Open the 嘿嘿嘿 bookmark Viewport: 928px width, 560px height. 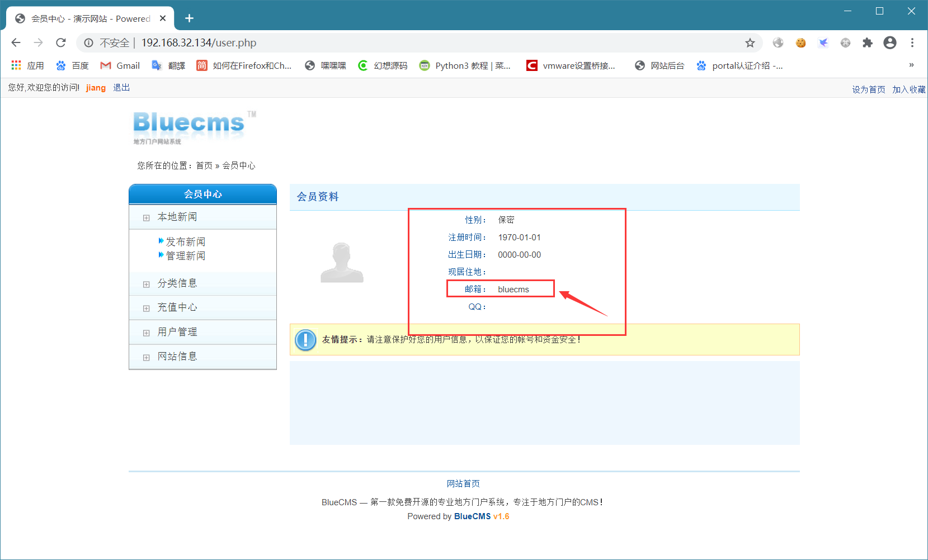point(326,65)
